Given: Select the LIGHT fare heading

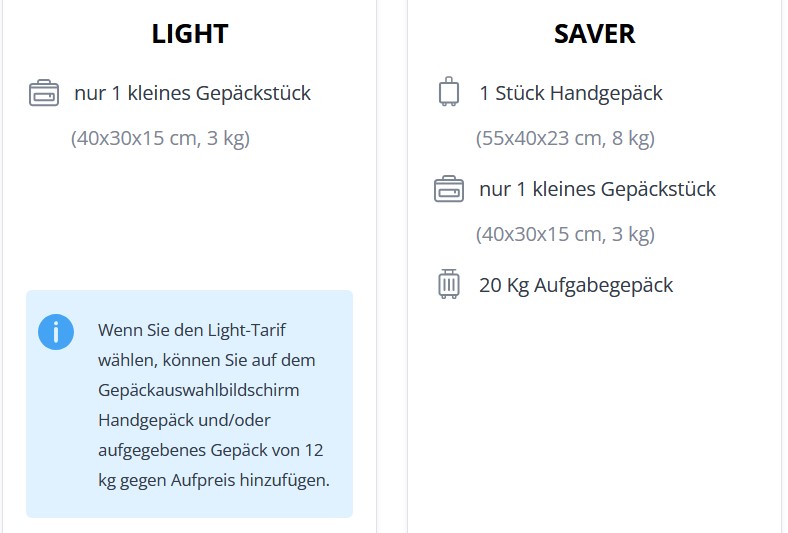Looking at the screenshot, I should tap(190, 34).
